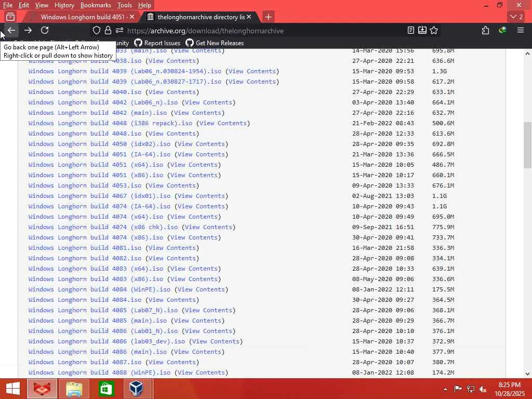Screen dimensions: 532x399
Task: Open the extensions puzzle icon
Action: [486, 31]
